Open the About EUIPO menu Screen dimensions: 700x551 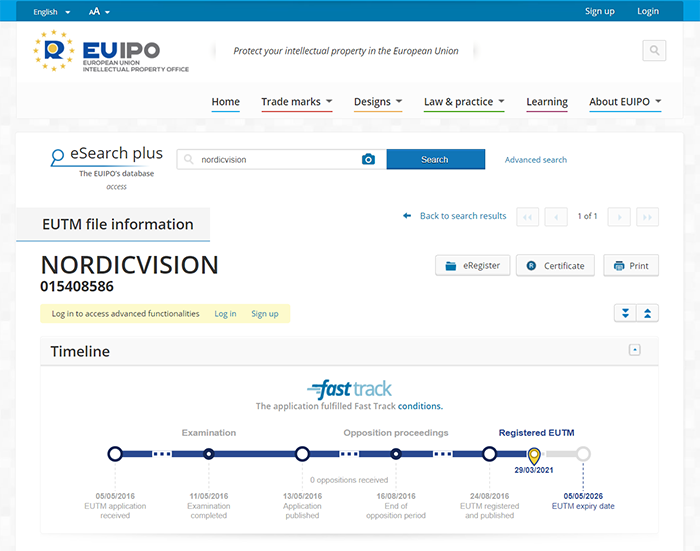coord(625,102)
